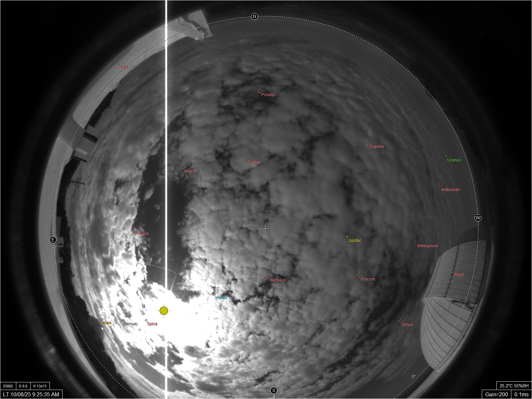The height and width of the screenshot is (399, 532).
Task: Click the Arcturus star label
Action: pyautogui.click(x=141, y=233)
